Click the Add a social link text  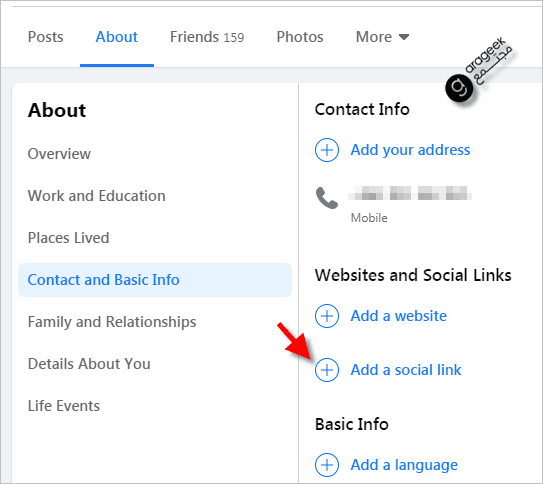(406, 370)
